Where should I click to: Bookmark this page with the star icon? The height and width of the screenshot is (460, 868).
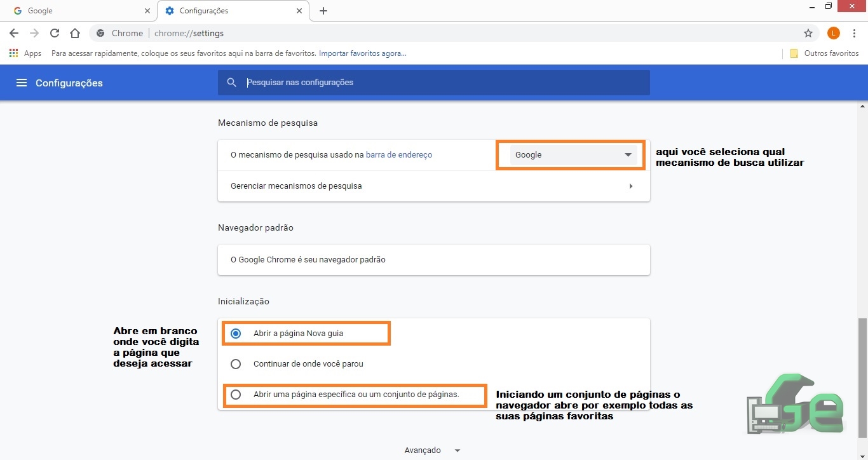pyautogui.click(x=808, y=33)
